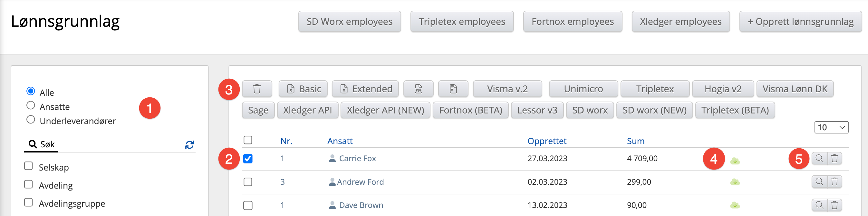
Task: Open the rows-per-page dropdown showing 10
Action: 831,127
